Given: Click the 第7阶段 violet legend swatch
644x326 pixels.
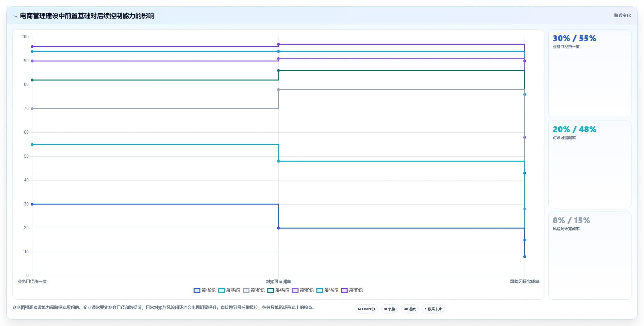Looking at the screenshot, I should click(x=345, y=290).
